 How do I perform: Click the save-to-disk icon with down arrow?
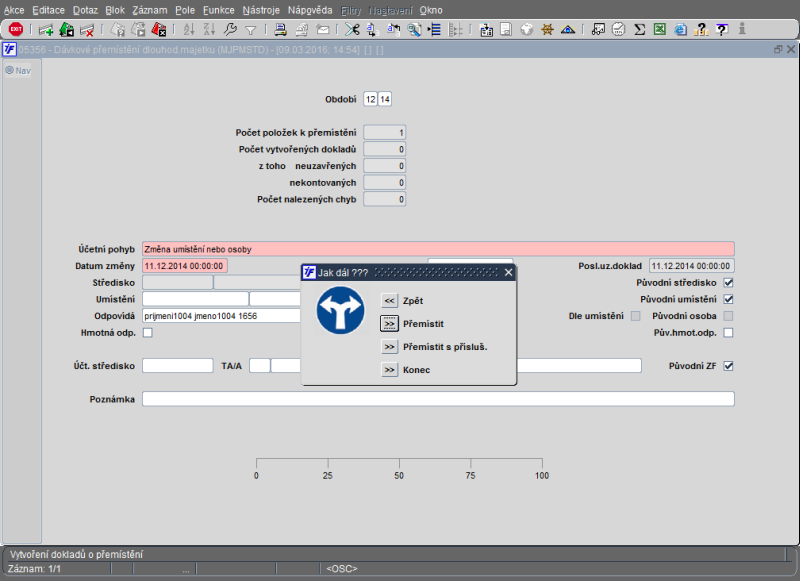[x=486, y=30]
